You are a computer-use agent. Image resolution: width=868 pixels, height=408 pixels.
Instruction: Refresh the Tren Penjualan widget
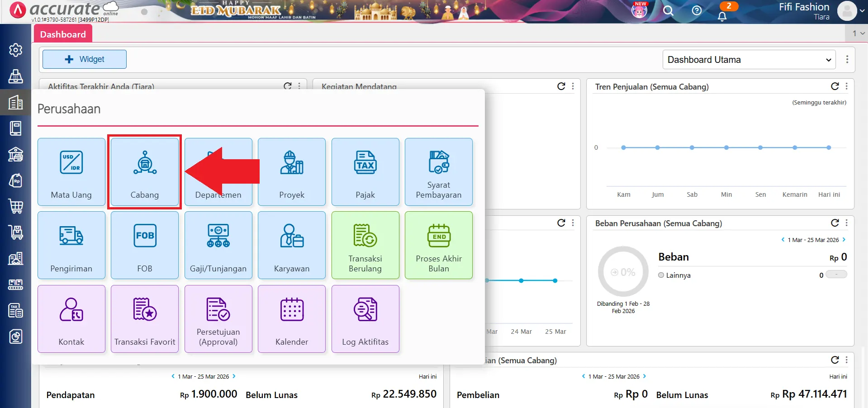pos(835,86)
